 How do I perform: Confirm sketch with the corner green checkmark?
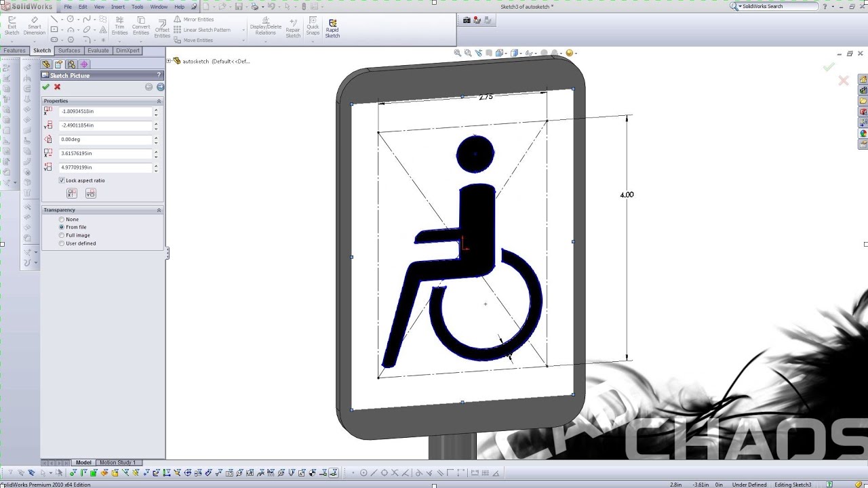tap(829, 67)
